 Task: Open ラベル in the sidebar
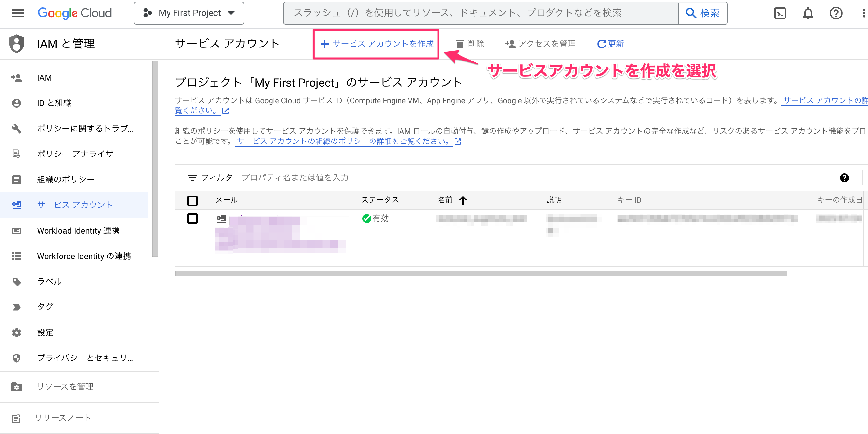tap(74, 281)
